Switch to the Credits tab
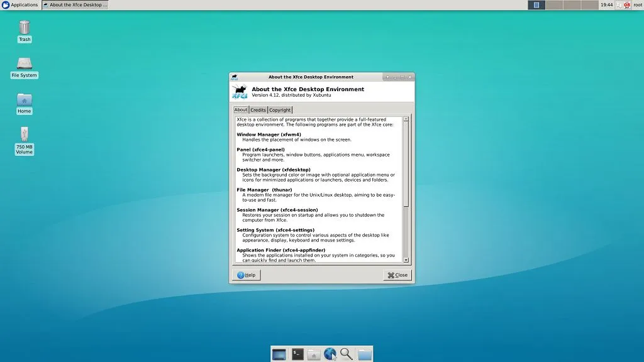Viewport: 644px width, 362px height. pyautogui.click(x=258, y=110)
